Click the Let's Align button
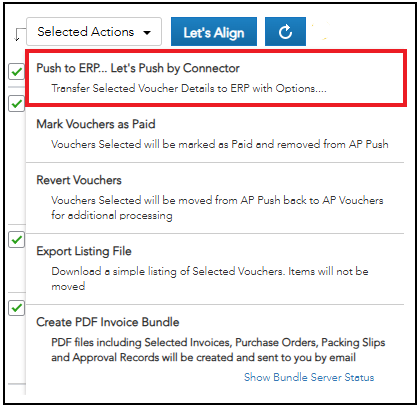Viewport: 420px width, 407px height. 214,32
